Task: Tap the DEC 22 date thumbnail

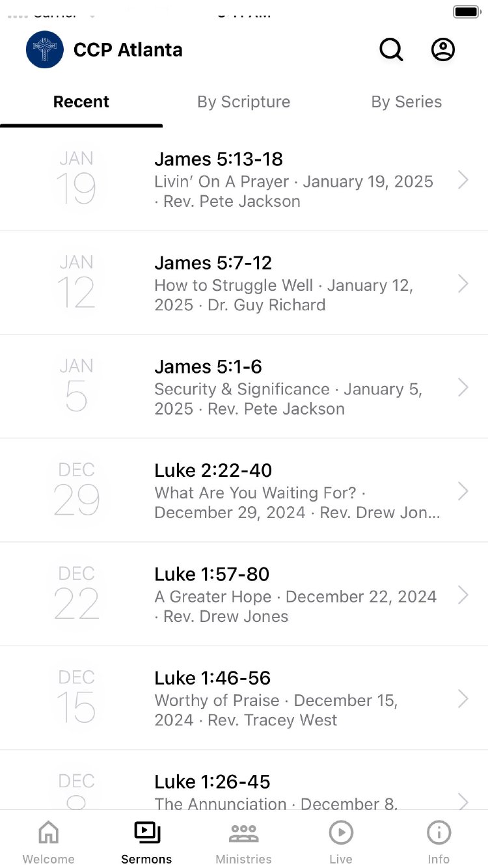Action: (x=76, y=594)
